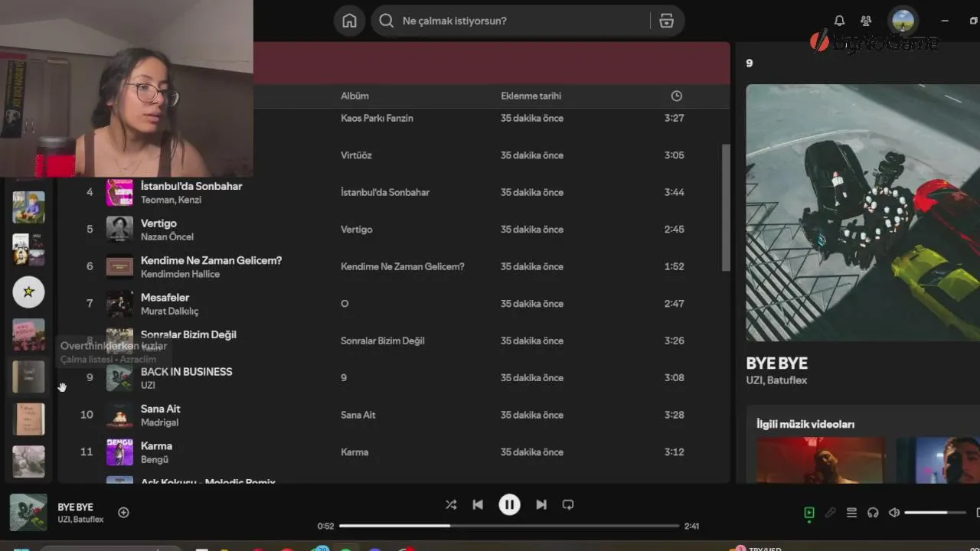Seek along the song progress bar

509,526
